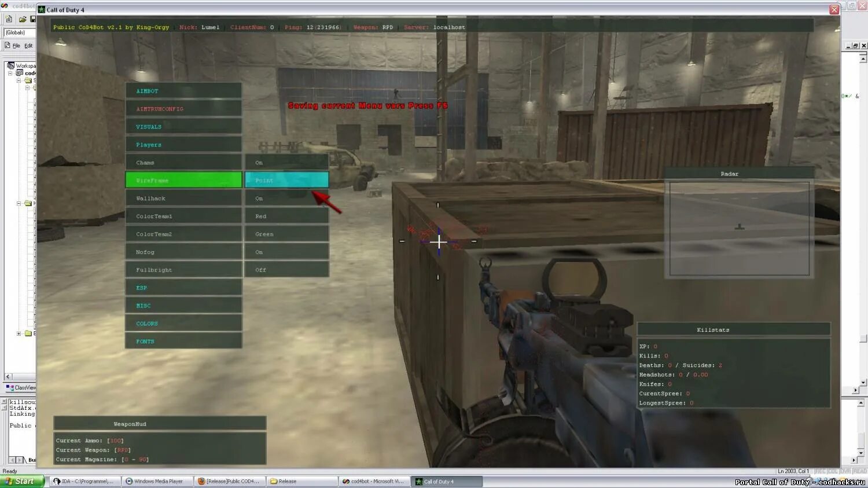Click the editor vertical scrollbar down arrow
This screenshot has height=488, width=868.
pos(863,382)
